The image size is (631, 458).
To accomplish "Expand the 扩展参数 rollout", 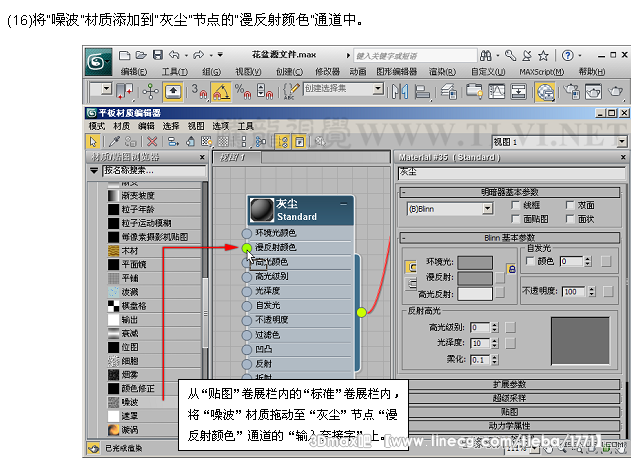I will 511,384.
